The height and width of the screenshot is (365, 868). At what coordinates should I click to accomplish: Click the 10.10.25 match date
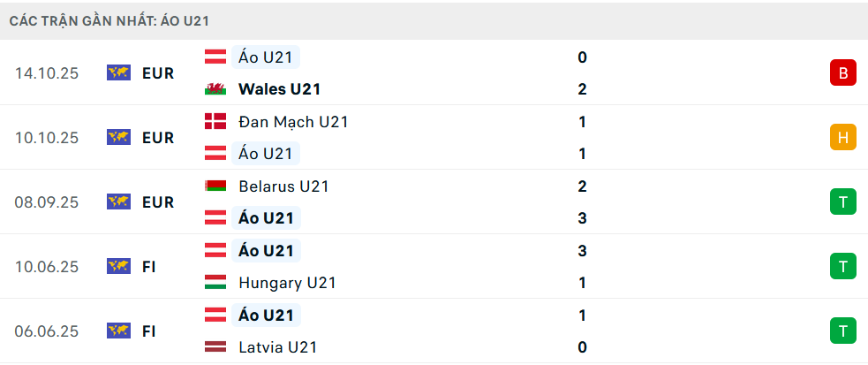47,138
